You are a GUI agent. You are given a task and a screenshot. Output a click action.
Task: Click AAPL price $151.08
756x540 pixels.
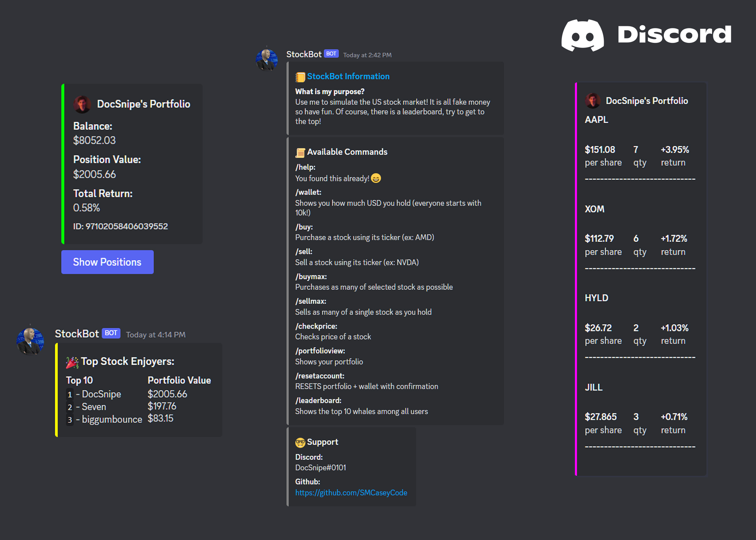[600, 149]
